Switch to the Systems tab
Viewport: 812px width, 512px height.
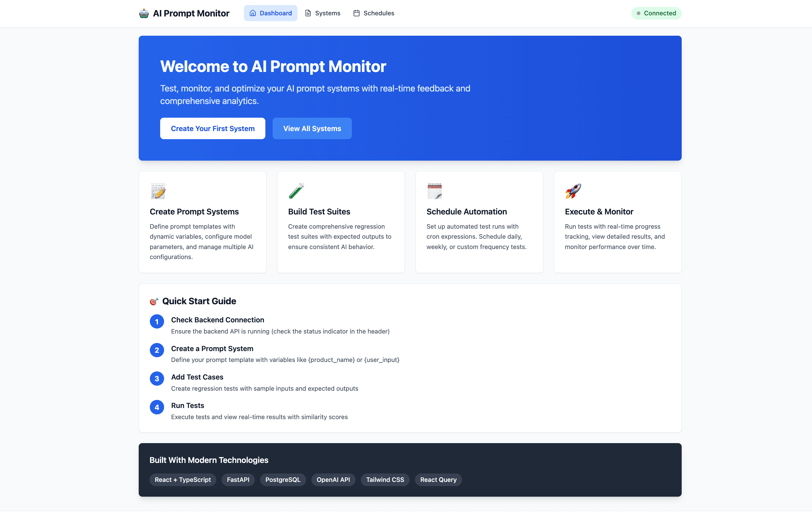322,13
